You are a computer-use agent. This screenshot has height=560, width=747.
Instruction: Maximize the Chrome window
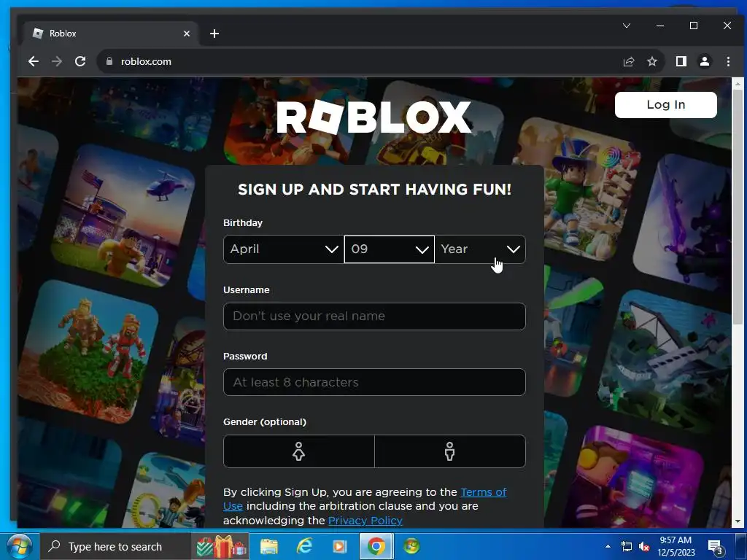pyautogui.click(x=694, y=26)
